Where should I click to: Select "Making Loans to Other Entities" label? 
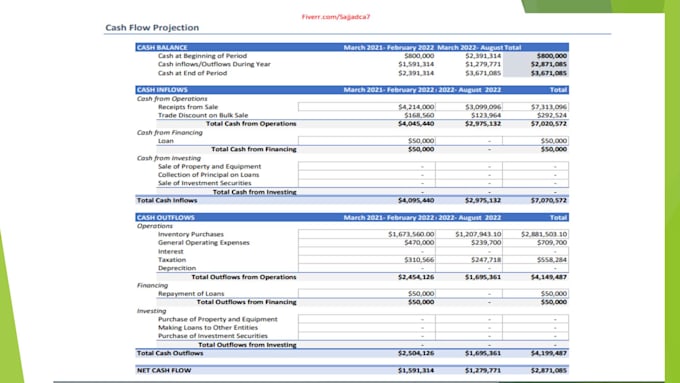(208, 327)
